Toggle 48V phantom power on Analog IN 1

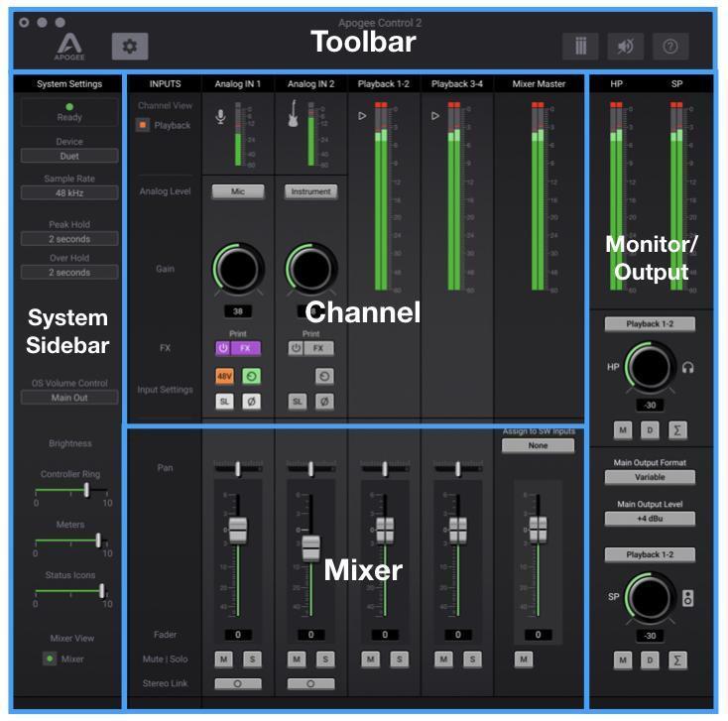[224, 376]
